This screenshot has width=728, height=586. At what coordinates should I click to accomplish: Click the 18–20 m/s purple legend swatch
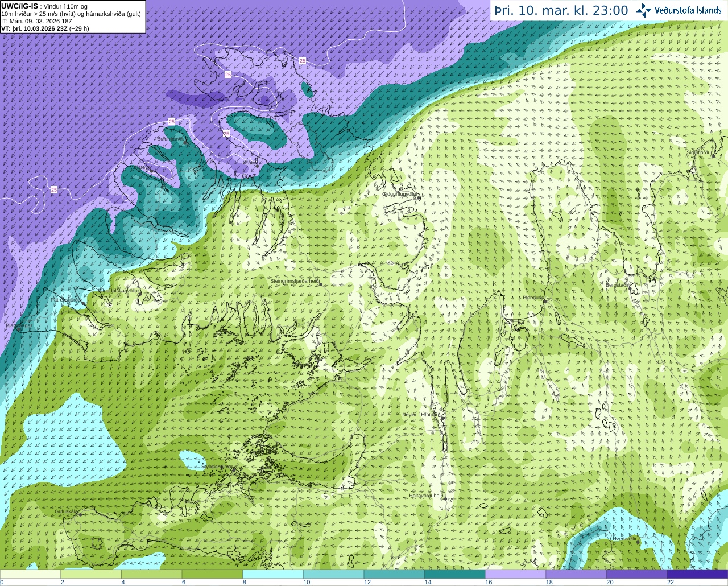(x=576, y=574)
